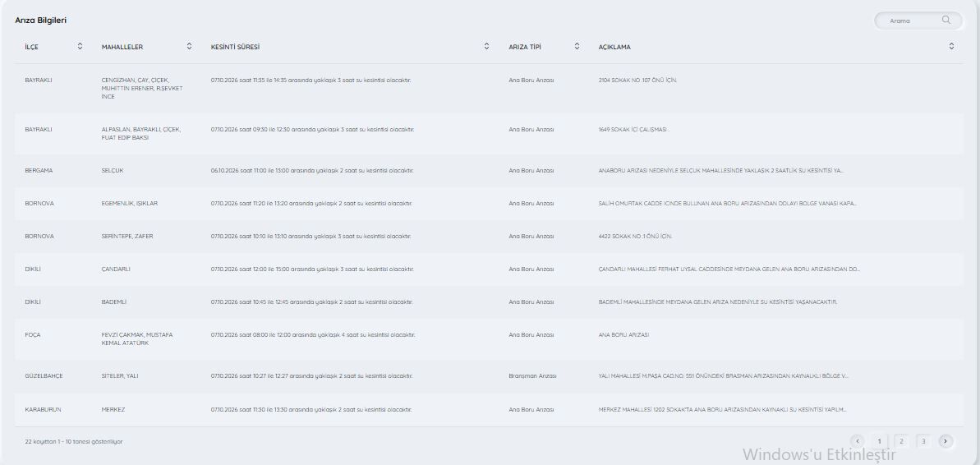Sort table by İLÇE column arrows
980x465 pixels.
coord(80,46)
